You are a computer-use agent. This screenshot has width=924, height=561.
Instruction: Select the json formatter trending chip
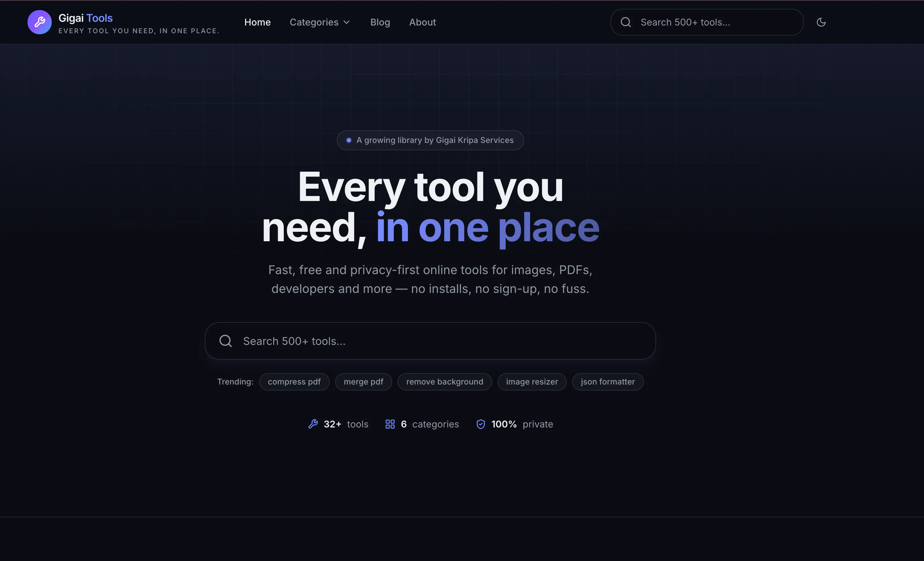(x=607, y=382)
